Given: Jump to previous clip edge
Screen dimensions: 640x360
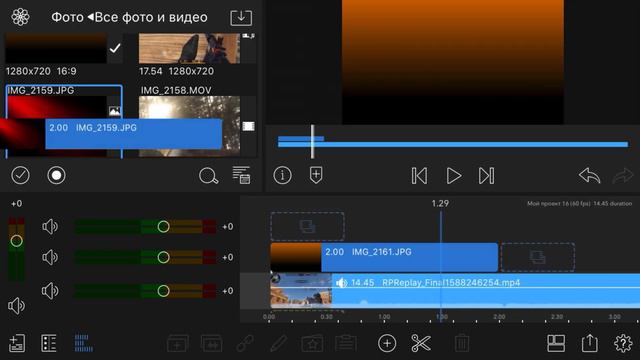Looking at the screenshot, I should pyautogui.click(x=419, y=176).
